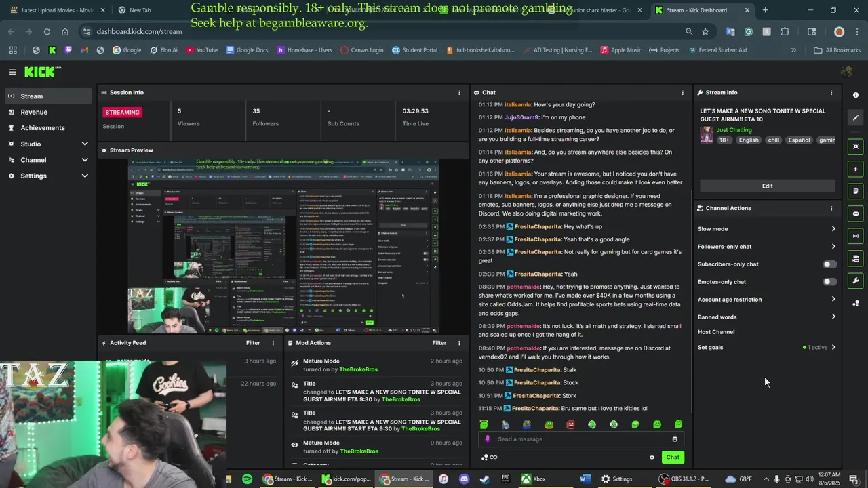Click Host Channel action
868x488 pixels.
tap(716, 332)
